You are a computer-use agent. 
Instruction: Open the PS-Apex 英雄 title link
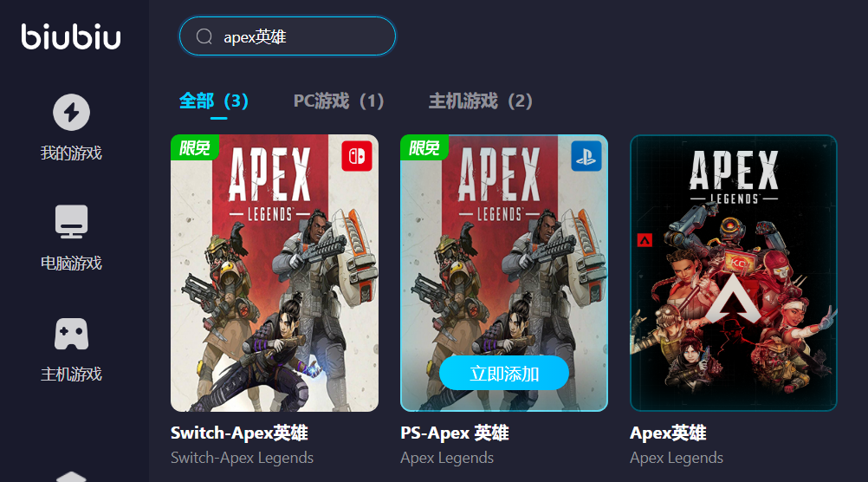coord(455,433)
